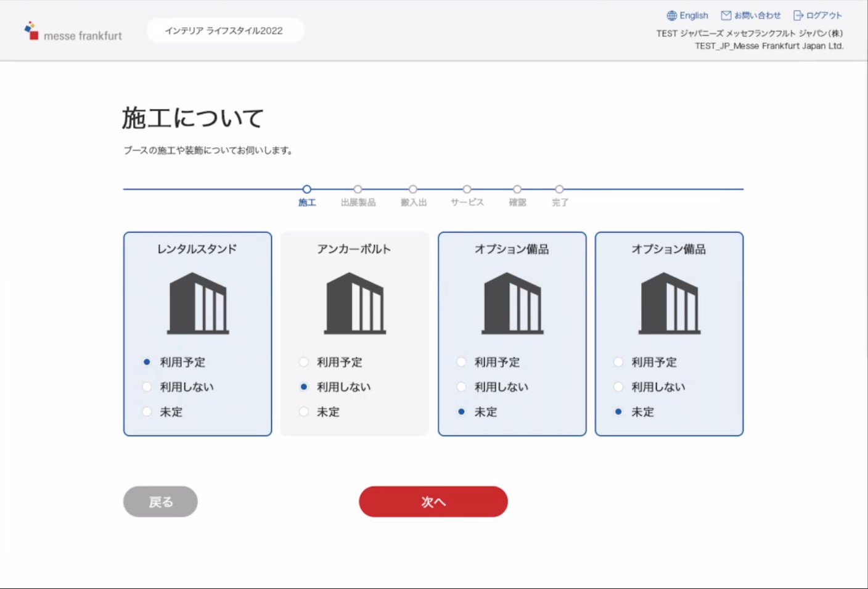This screenshot has height=589, width=868.
Task: Switch language via the English globe link
Action: (x=687, y=15)
